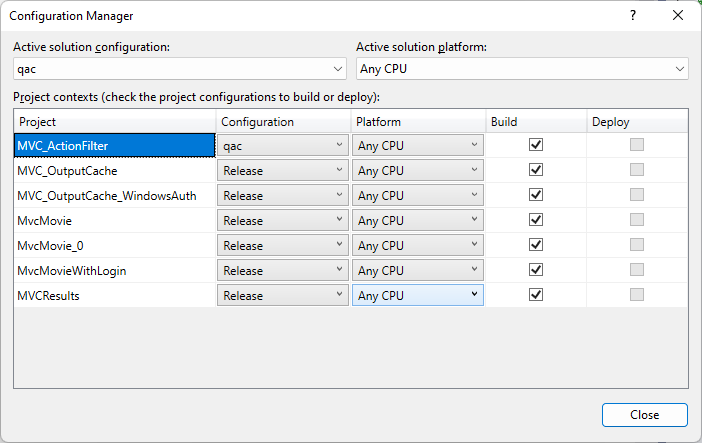The height and width of the screenshot is (443, 702).
Task: Uncheck Build for MVC_ActionFilter
Action: point(536,145)
